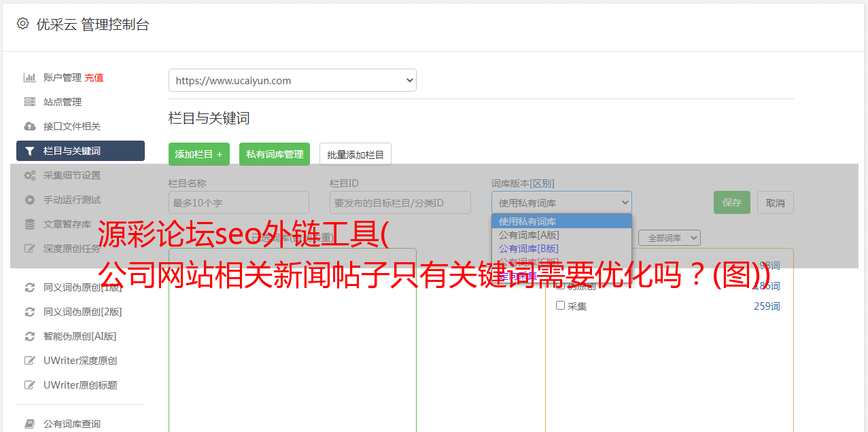Click the 栏目ID input field
The width and height of the screenshot is (868, 432).
400,202
